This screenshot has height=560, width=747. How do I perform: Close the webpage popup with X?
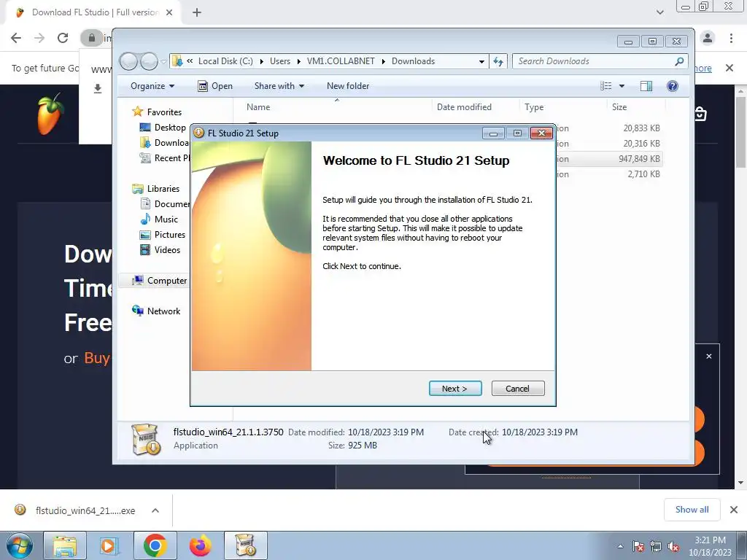tap(709, 356)
